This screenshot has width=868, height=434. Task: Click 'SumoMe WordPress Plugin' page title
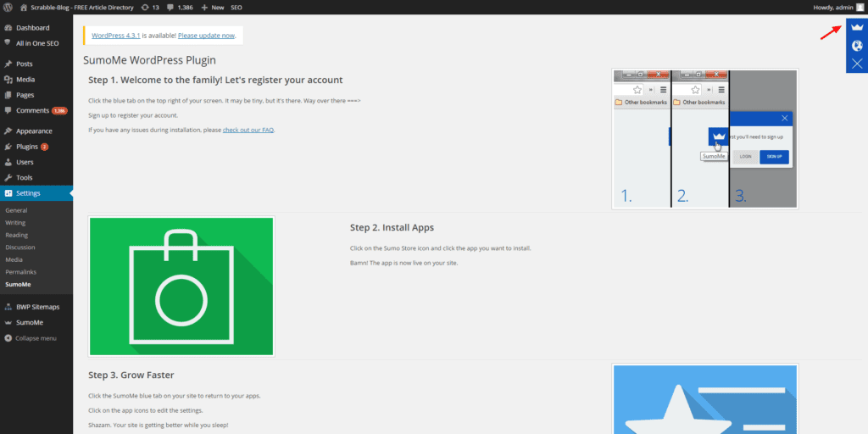click(x=149, y=60)
